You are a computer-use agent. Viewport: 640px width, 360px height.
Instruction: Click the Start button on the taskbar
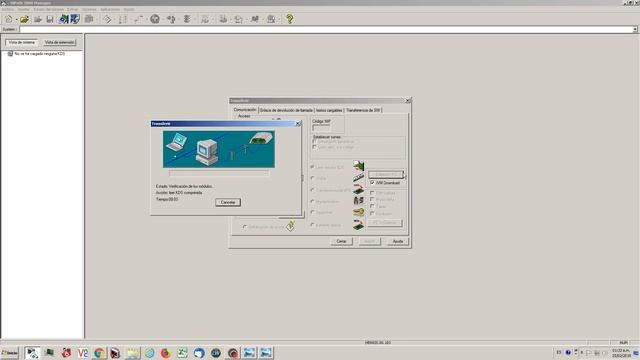click(10, 353)
